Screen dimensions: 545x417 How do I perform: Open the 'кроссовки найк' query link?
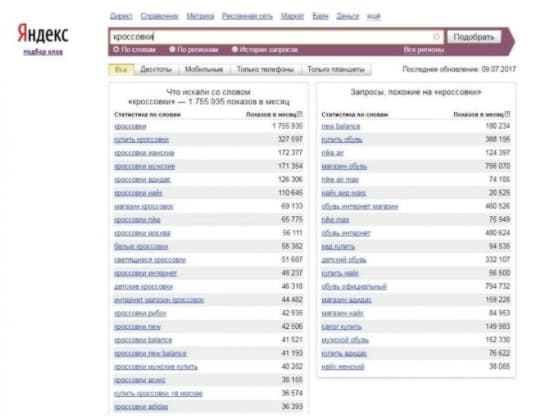click(x=138, y=193)
